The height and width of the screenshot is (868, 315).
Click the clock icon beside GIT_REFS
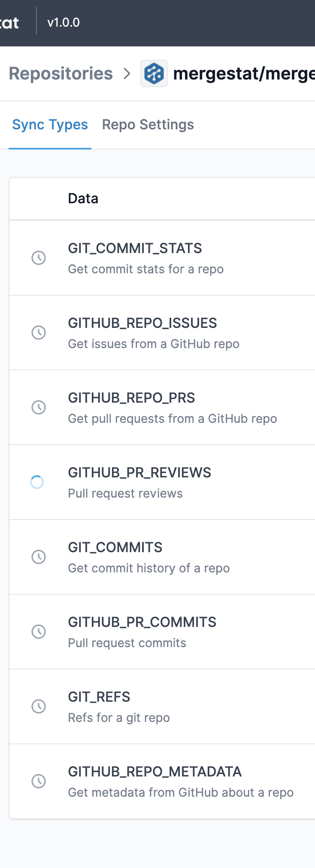tap(39, 706)
